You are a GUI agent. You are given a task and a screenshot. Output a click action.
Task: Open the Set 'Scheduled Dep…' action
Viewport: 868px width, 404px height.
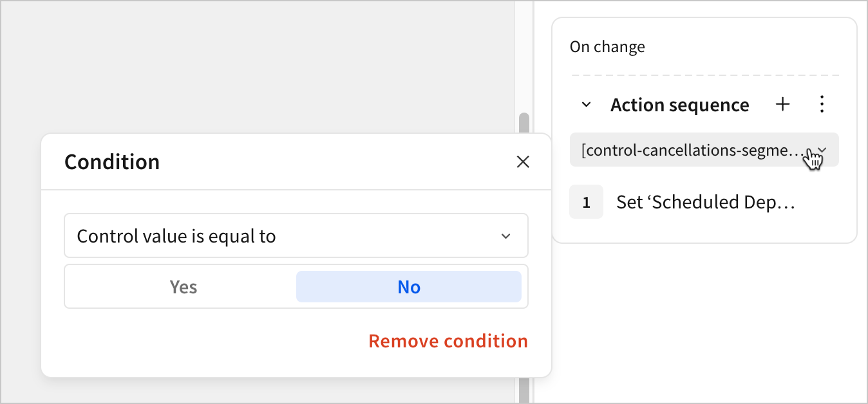[705, 202]
